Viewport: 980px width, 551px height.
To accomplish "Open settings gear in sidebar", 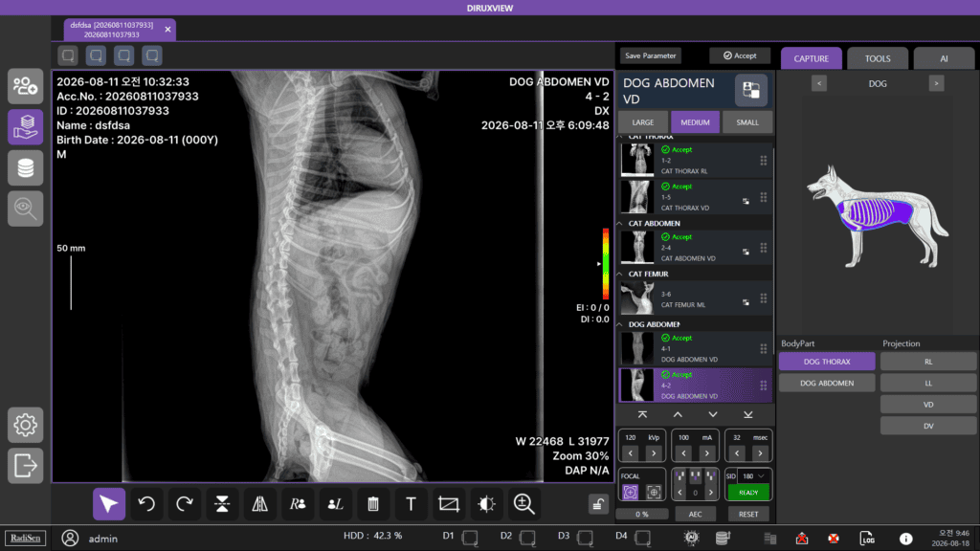I will pyautogui.click(x=26, y=425).
